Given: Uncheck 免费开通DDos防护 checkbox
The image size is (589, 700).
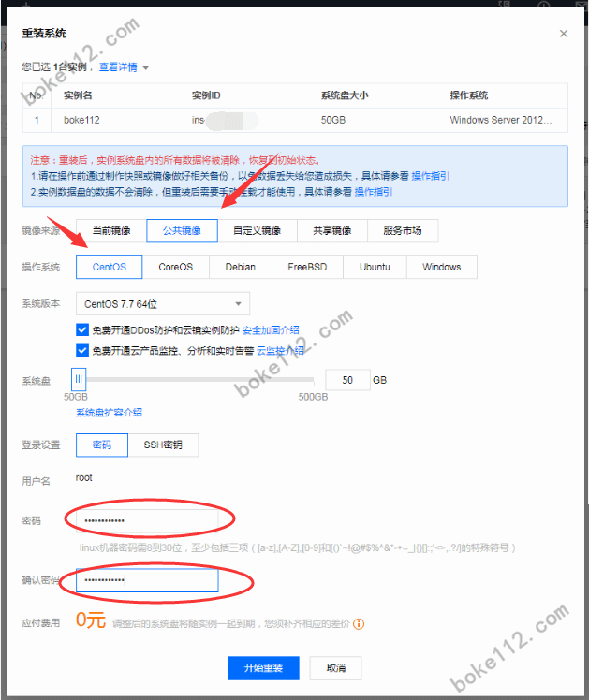Looking at the screenshot, I should (x=82, y=330).
